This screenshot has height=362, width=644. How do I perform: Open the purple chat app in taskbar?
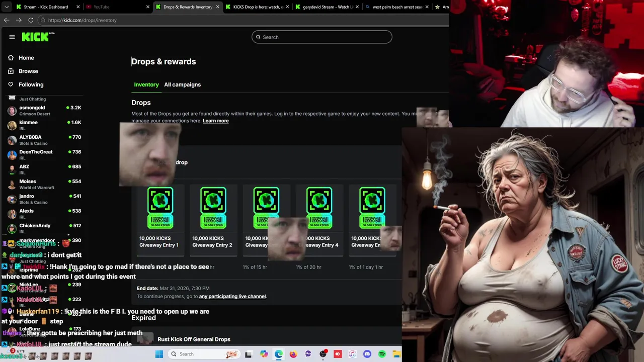[x=308, y=354]
